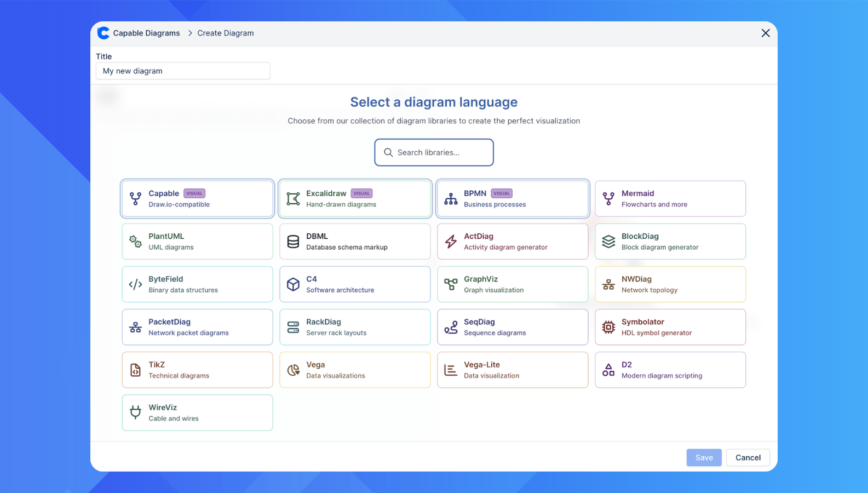Choose the PacketDiag network icon
The width and height of the screenshot is (868, 493).
[x=135, y=327]
